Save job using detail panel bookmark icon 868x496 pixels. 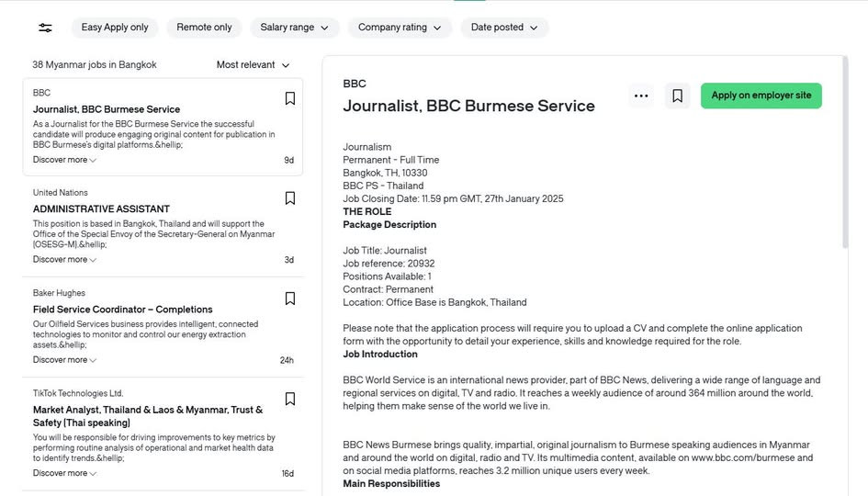coord(677,96)
